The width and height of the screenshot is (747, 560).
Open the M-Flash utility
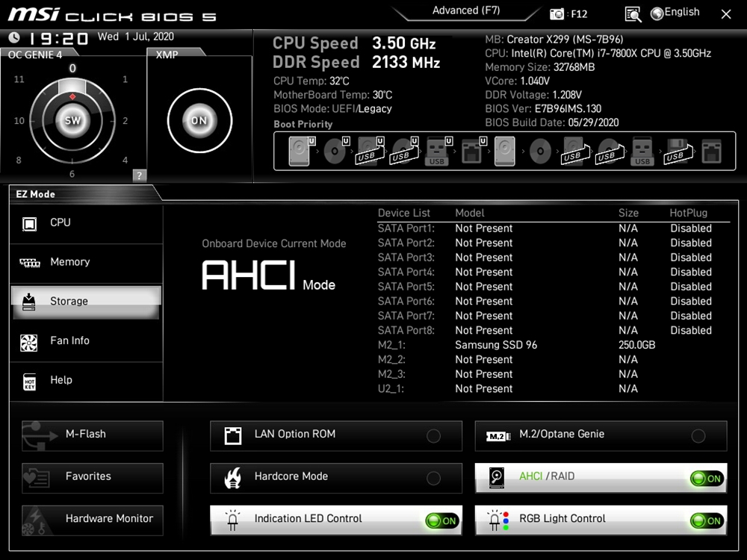tap(93, 436)
